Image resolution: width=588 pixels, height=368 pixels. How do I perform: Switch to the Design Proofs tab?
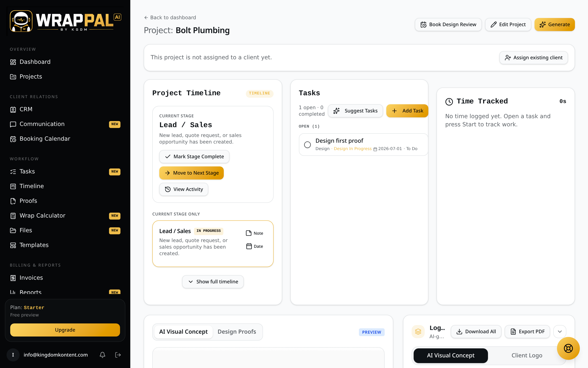coord(237,332)
